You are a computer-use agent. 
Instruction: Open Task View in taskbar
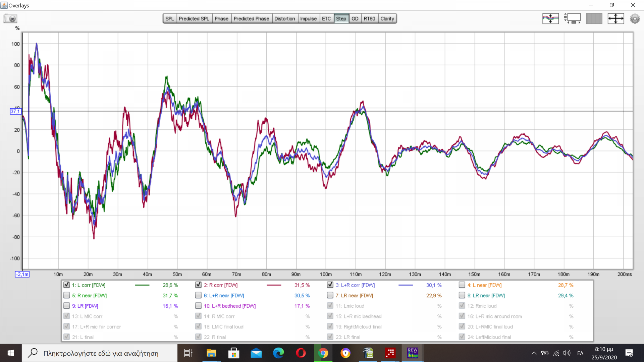click(188, 353)
